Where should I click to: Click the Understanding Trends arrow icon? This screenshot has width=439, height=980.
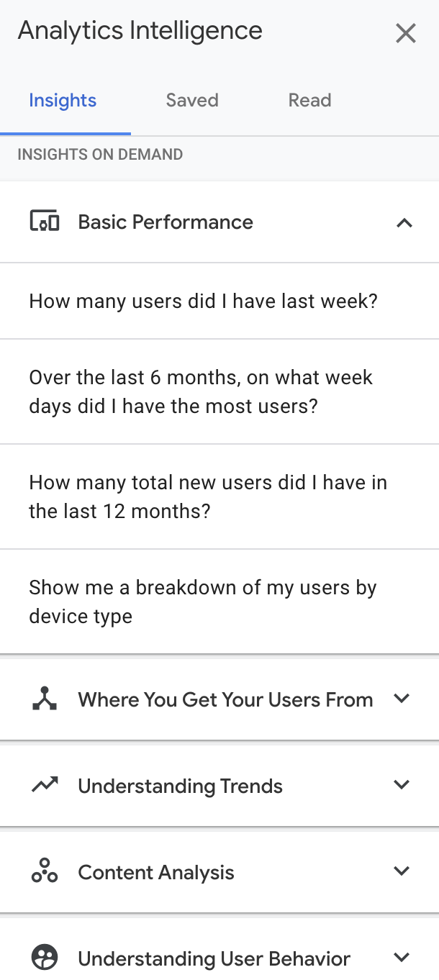[45, 786]
